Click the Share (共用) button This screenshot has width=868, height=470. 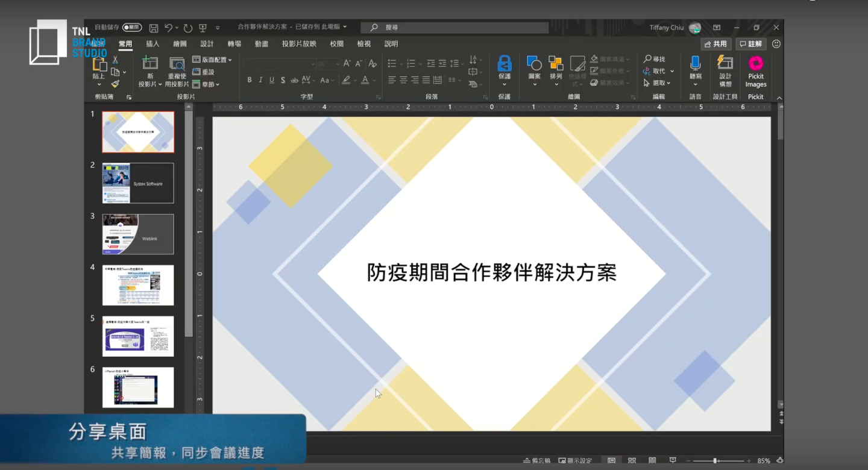coord(716,44)
